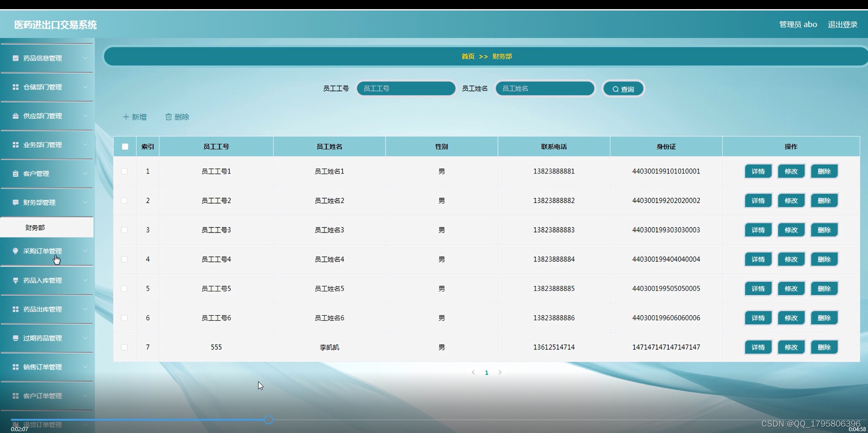
Task: Click the 身份证 column header
Action: click(x=666, y=147)
